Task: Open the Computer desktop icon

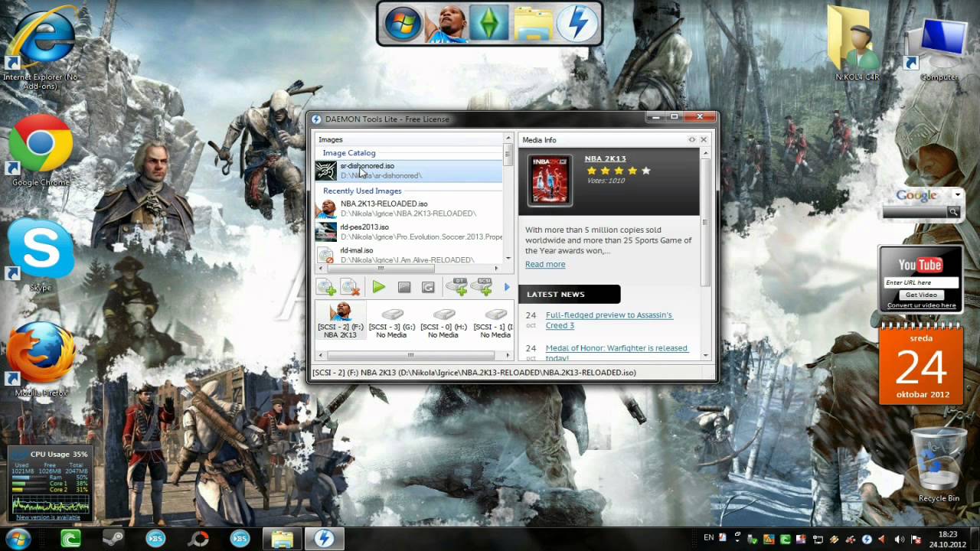Action: click(x=939, y=48)
